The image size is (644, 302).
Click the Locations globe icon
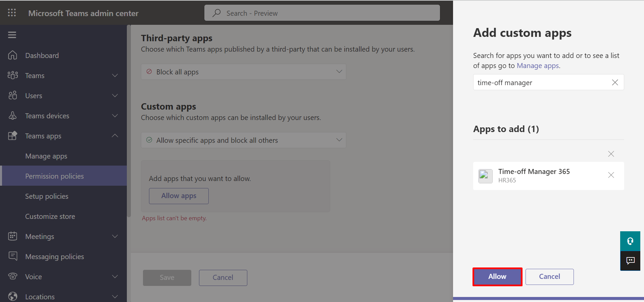13,297
